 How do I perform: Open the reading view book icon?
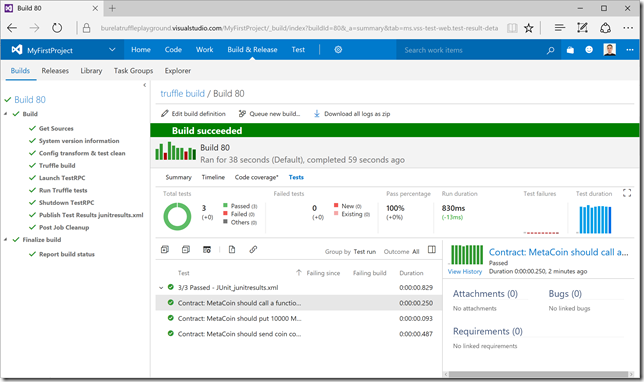coord(512,28)
